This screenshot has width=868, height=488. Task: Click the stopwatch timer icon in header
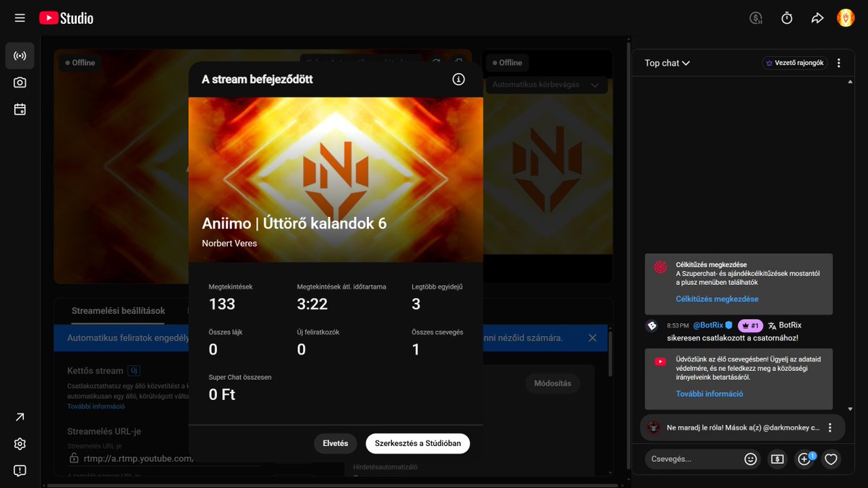(x=787, y=18)
